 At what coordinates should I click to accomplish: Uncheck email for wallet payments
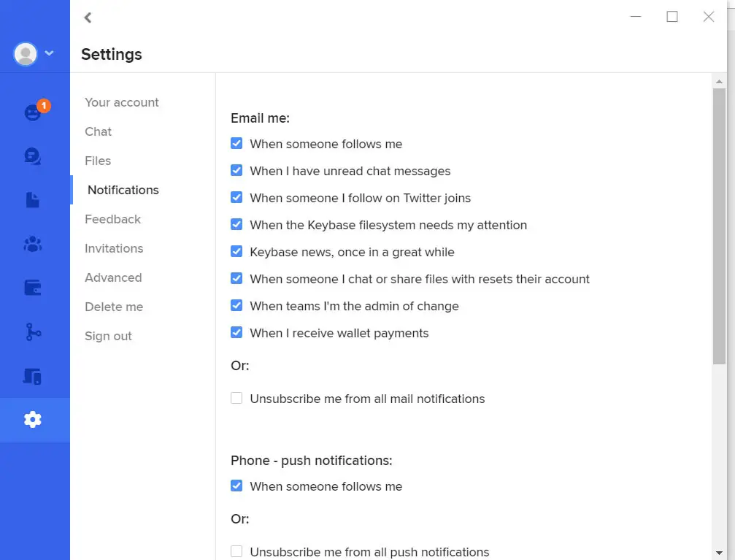[236, 333]
